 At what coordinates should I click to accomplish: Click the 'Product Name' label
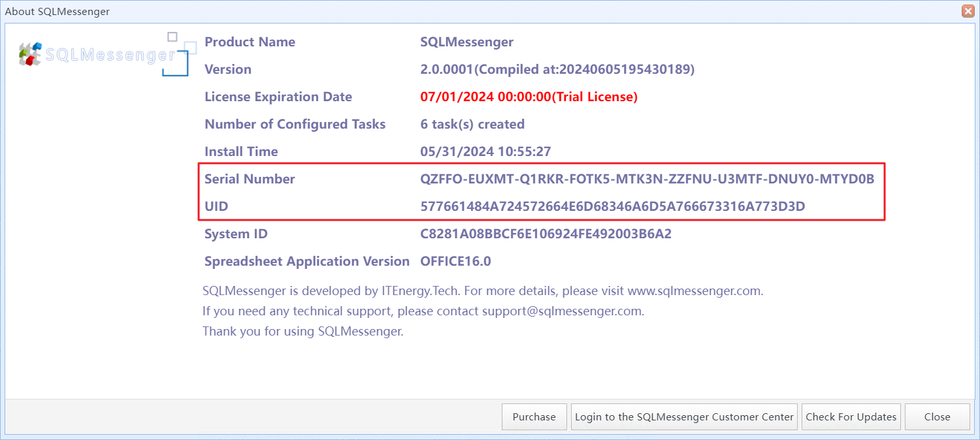pos(250,42)
